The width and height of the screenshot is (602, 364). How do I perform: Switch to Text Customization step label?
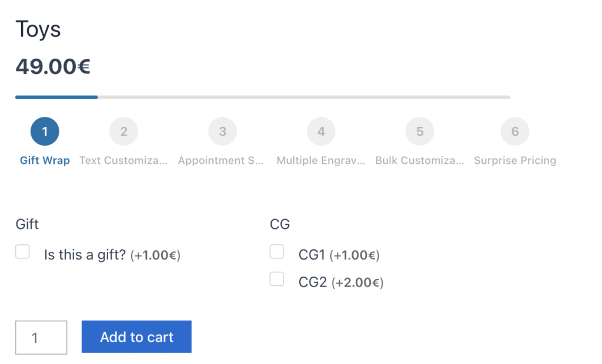pyautogui.click(x=123, y=160)
